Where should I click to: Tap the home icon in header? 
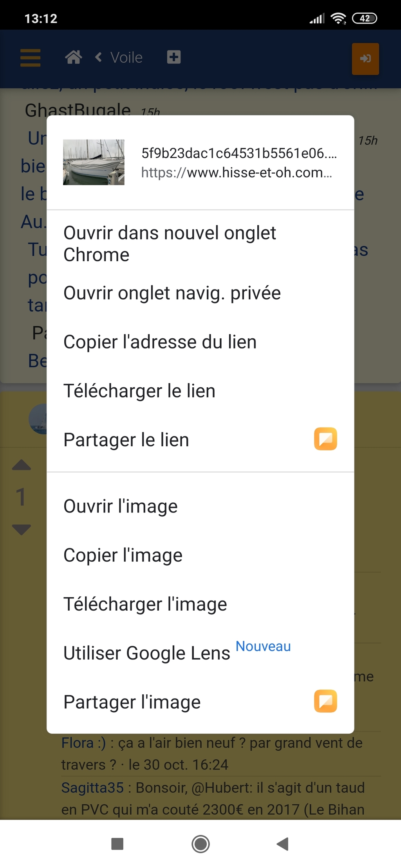73,58
